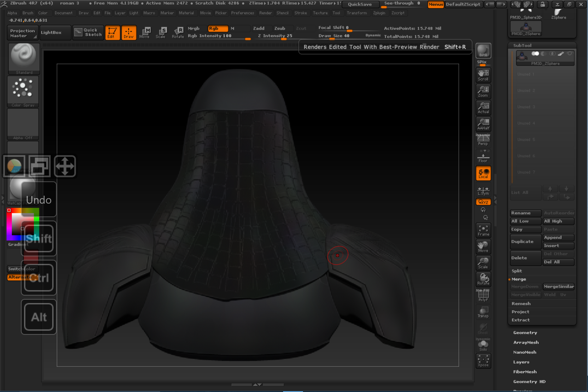This screenshot has width=588, height=392.
Task: Pick a hue in the color picker
Action: pyautogui.click(x=23, y=224)
